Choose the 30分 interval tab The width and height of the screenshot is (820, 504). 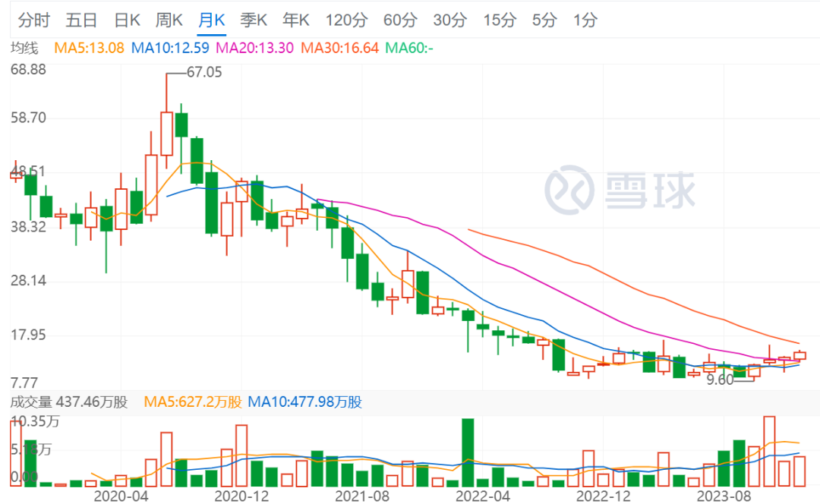pos(450,20)
